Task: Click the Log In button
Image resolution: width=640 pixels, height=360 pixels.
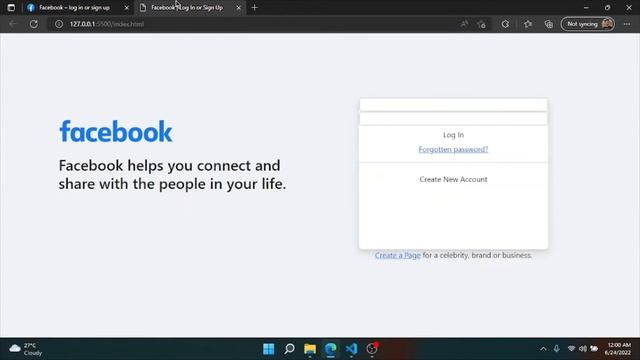Action: pyautogui.click(x=453, y=135)
